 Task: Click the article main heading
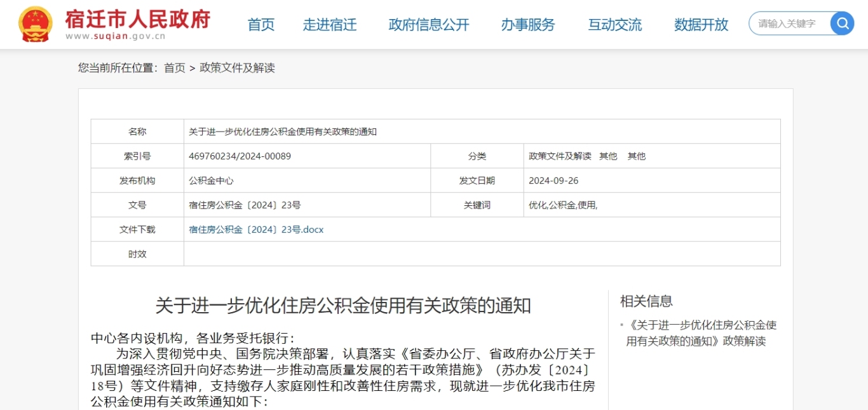pyautogui.click(x=343, y=306)
